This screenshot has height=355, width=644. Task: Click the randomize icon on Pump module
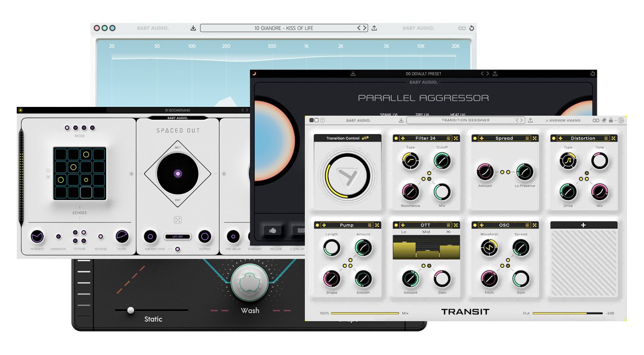pyautogui.click(x=377, y=225)
